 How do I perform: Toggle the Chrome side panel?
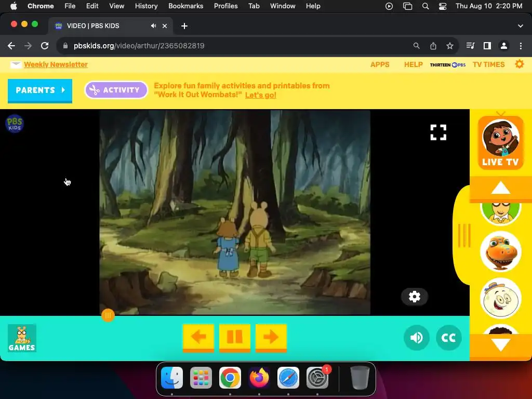pyautogui.click(x=487, y=46)
